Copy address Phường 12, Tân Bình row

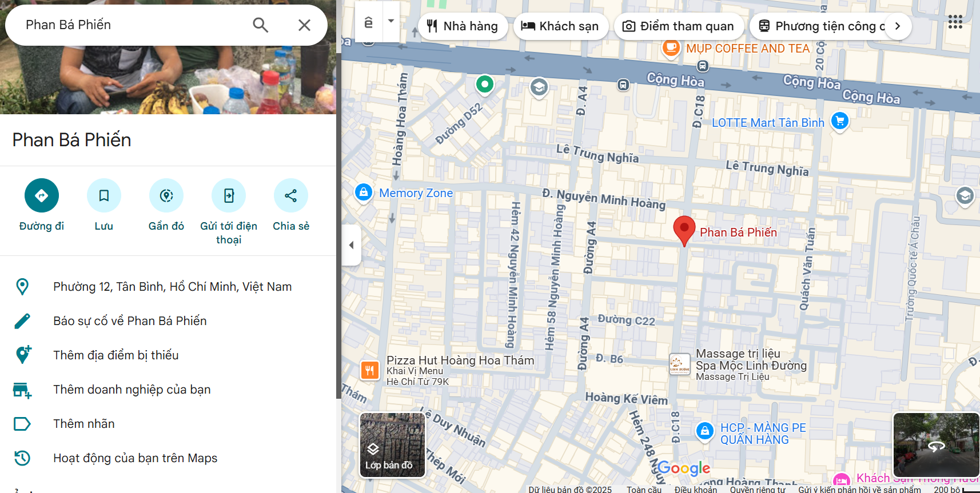168,287
